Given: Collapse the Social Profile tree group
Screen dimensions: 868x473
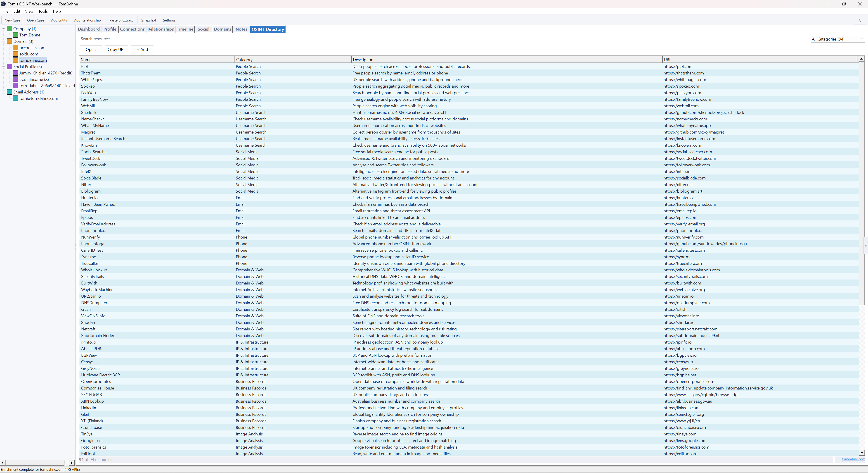Looking at the screenshot, I should (3, 67).
